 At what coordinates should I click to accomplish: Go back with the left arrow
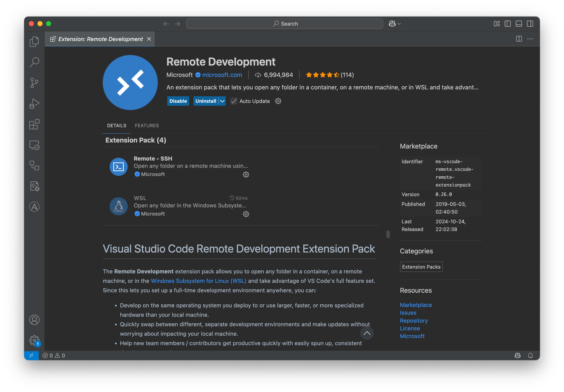click(166, 24)
